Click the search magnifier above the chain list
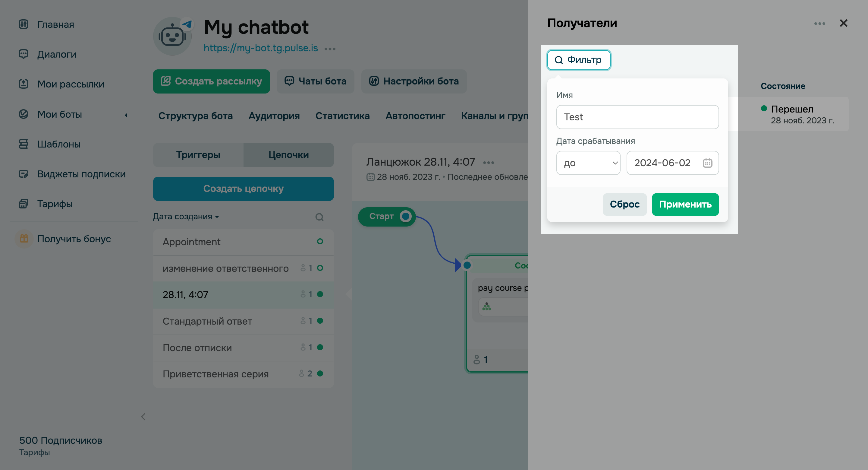Viewport: 868px width, 470px height. (319, 217)
